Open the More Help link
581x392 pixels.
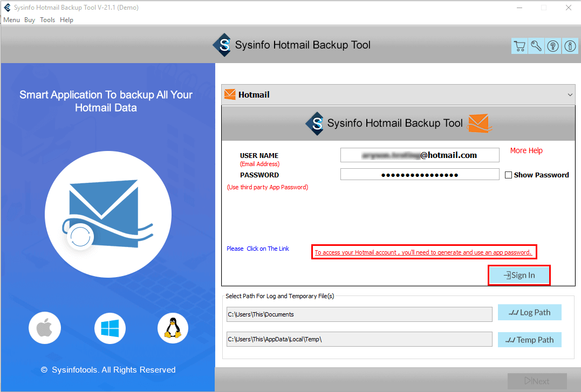click(526, 150)
